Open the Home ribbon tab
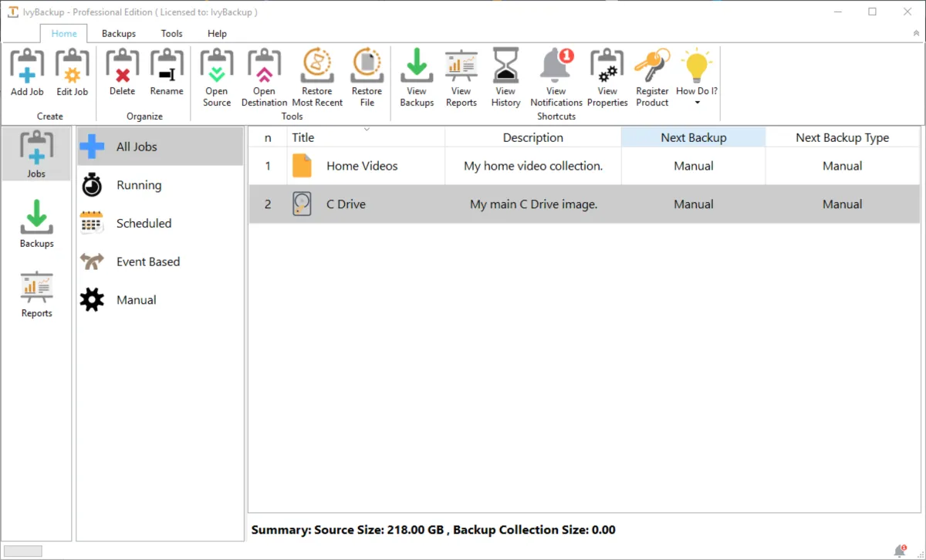This screenshot has height=560, width=926. [x=64, y=33]
